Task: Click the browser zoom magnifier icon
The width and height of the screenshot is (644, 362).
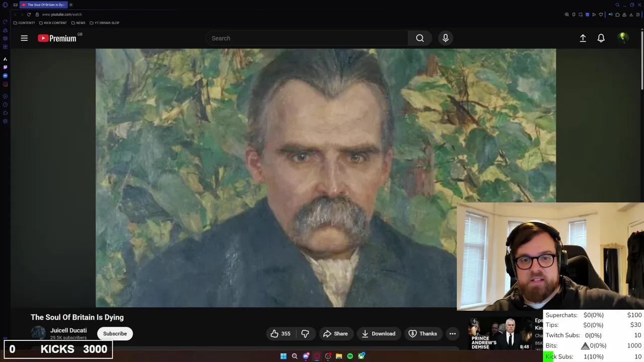Action: click(x=567, y=15)
